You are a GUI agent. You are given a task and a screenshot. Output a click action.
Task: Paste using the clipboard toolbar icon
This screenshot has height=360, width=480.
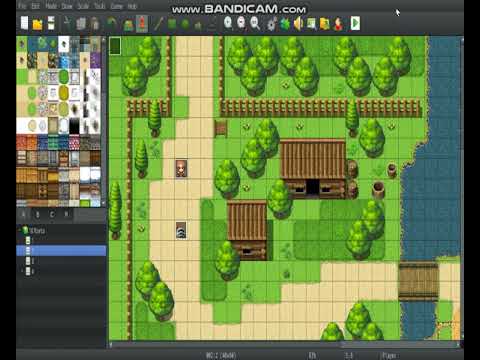point(95,24)
